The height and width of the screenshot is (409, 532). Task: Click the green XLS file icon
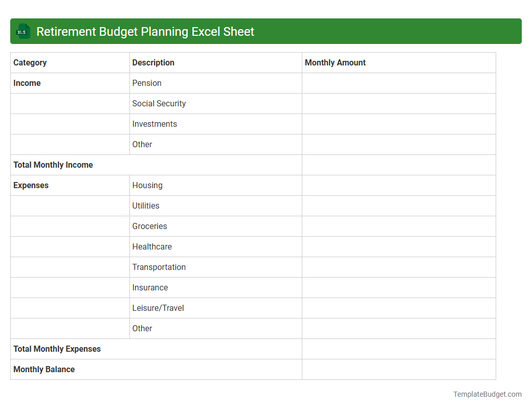point(23,31)
